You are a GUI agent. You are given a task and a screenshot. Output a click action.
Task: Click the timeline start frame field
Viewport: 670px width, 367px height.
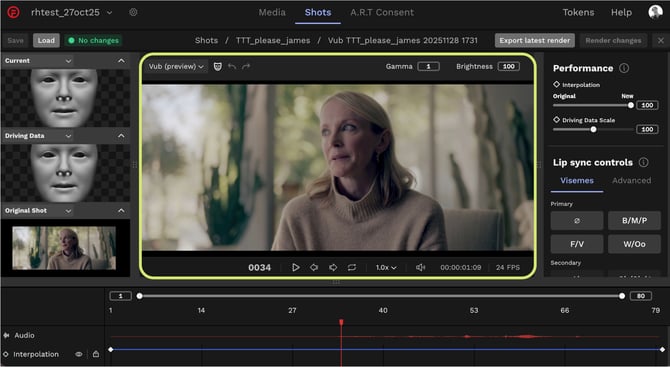(x=120, y=296)
